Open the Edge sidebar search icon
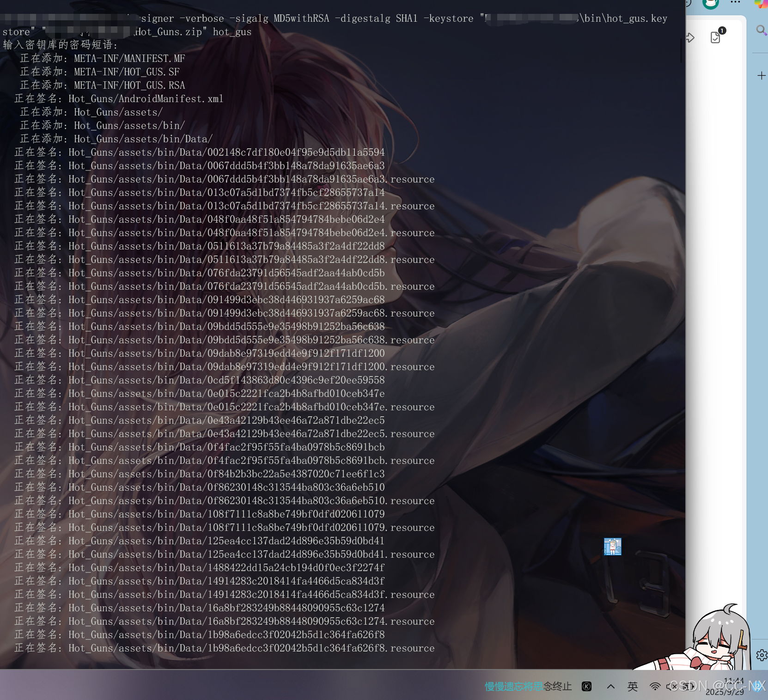Image resolution: width=768 pixels, height=700 pixels. 761,30
